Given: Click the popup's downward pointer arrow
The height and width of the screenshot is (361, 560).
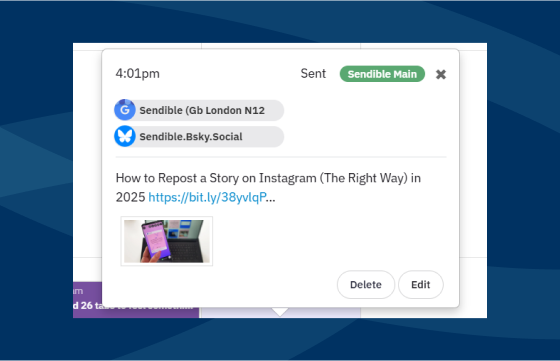Looking at the screenshot, I should 280,311.
